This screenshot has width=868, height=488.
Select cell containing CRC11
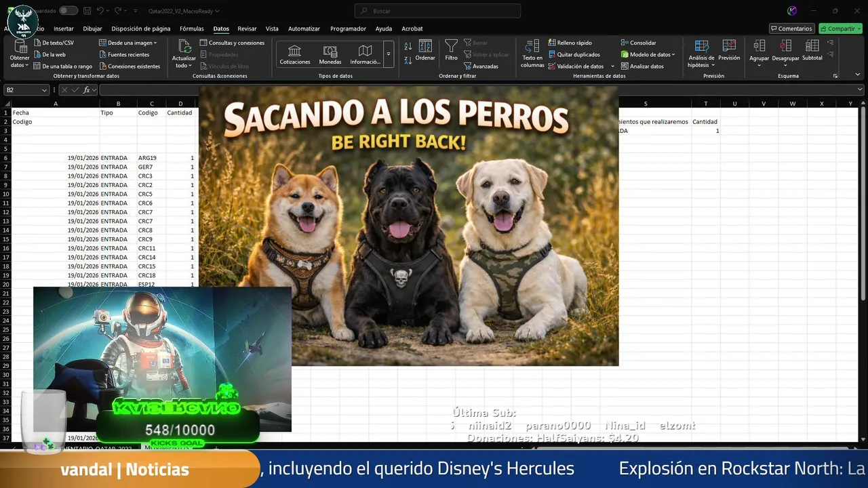[x=152, y=248]
